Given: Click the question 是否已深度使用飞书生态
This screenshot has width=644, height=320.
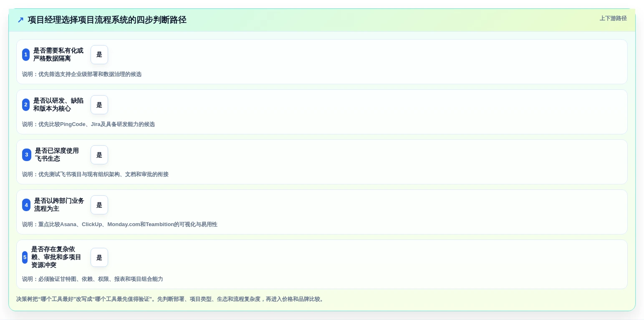Looking at the screenshot, I should [57, 155].
